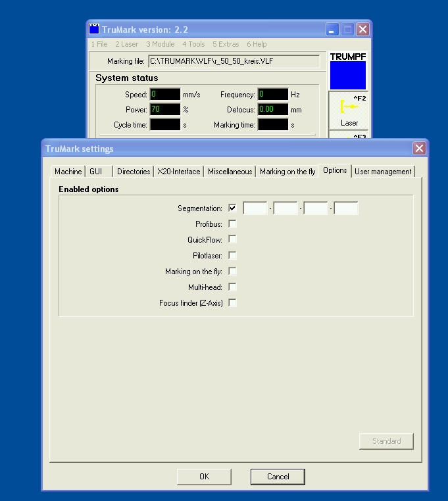Screen dimensions: 448x501
Task: Uncheck the Segmentation checkbox
Action: tap(232, 208)
